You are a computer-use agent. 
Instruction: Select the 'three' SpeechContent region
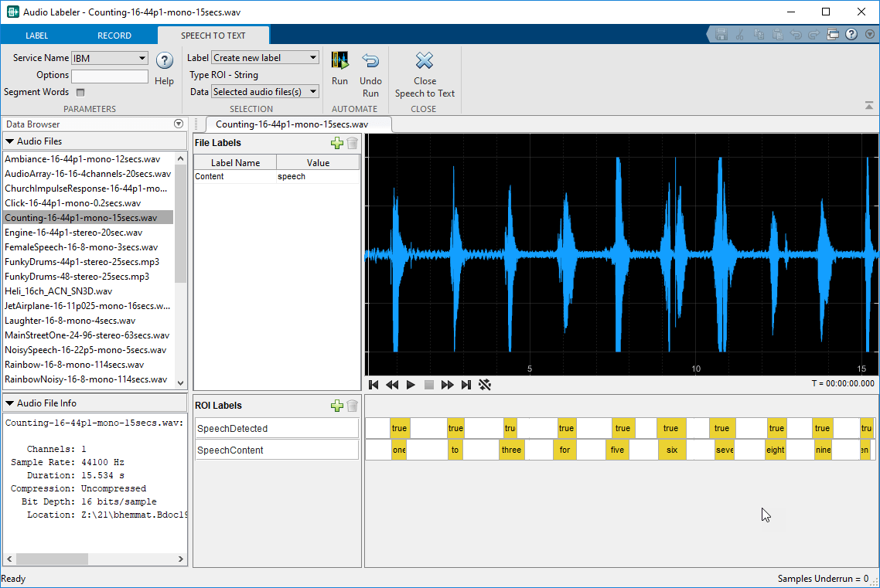coord(511,450)
